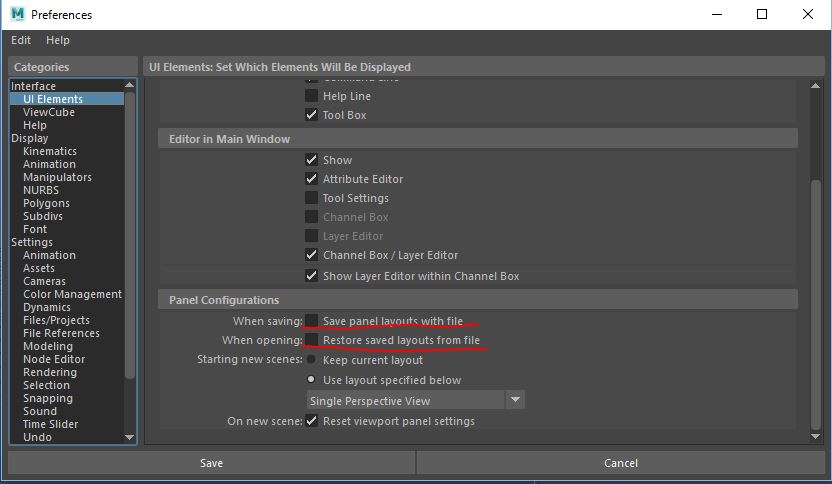Open the Edit menu
Viewport: 832px width, 484px height.
pos(21,40)
